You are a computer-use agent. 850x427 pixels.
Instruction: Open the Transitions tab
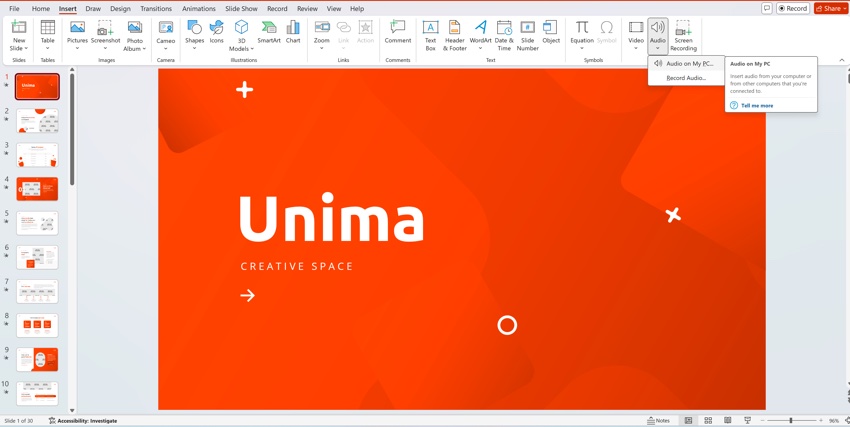point(156,9)
